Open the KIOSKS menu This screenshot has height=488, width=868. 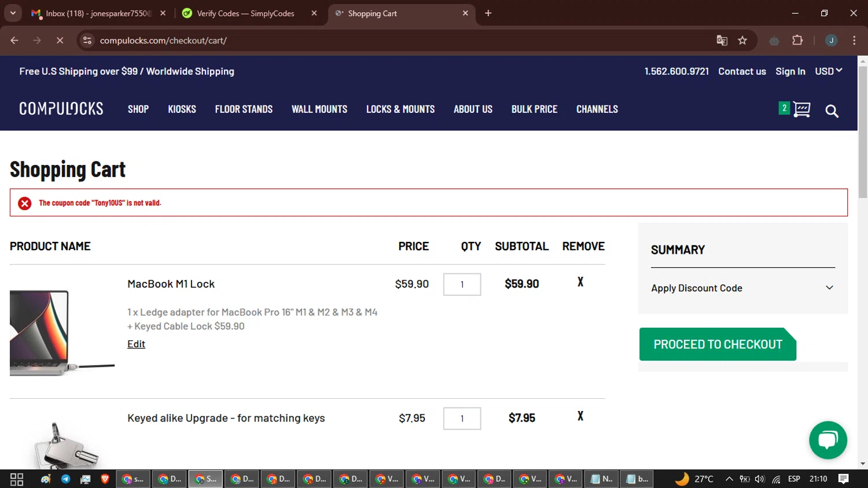(182, 109)
